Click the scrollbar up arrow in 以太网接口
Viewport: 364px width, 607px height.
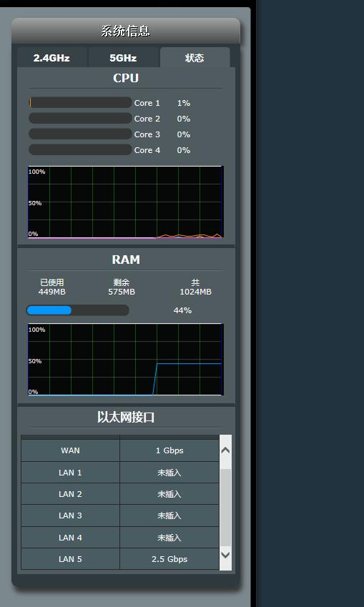pos(225,450)
